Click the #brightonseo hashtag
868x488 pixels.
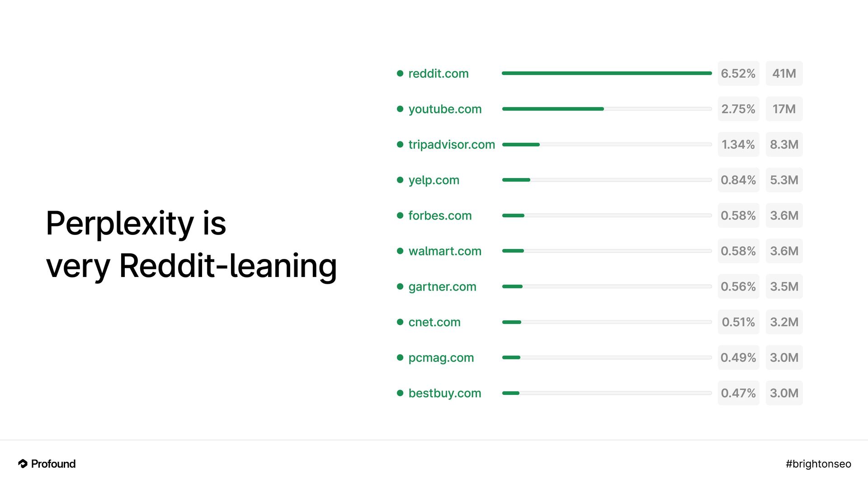click(x=818, y=464)
